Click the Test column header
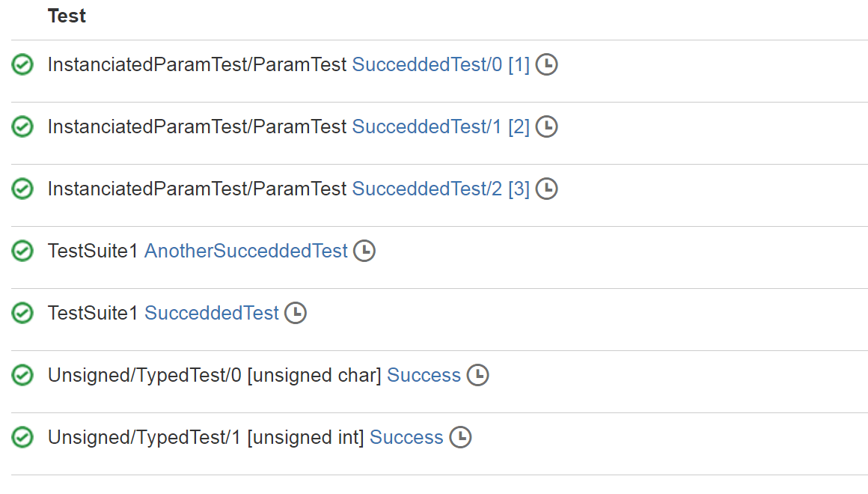868x494 pixels. [67, 16]
